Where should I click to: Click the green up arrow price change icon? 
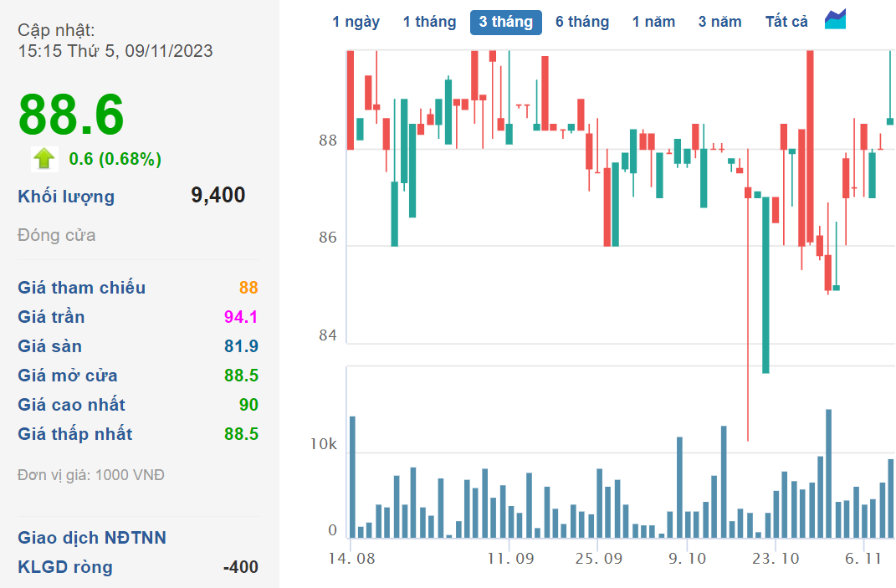(x=44, y=158)
